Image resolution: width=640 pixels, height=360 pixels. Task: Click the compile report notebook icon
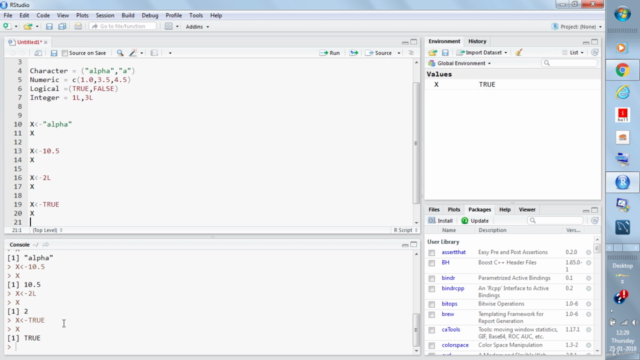click(154, 53)
